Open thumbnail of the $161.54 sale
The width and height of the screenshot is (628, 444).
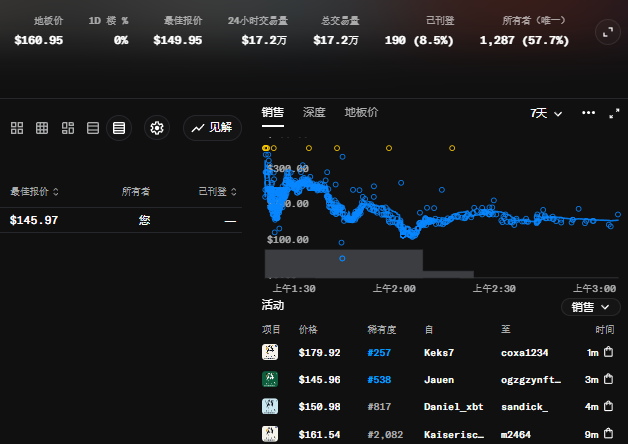coord(270,434)
